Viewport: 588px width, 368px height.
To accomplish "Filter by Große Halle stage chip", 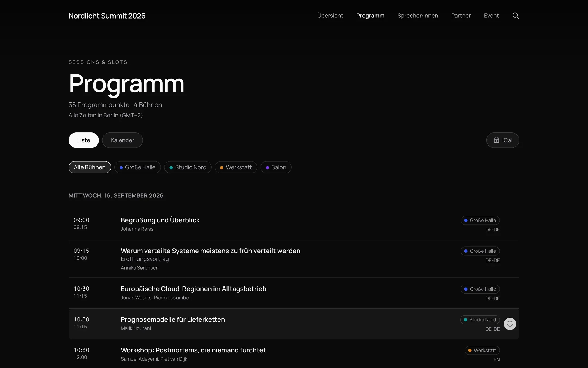I will tap(137, 167).
